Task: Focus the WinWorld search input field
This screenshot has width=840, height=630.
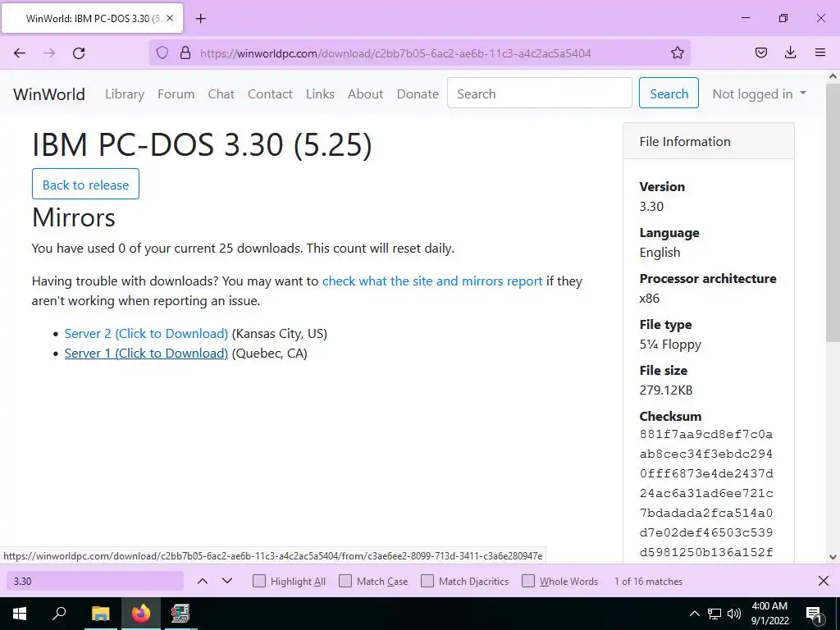Action: point(540,93)
